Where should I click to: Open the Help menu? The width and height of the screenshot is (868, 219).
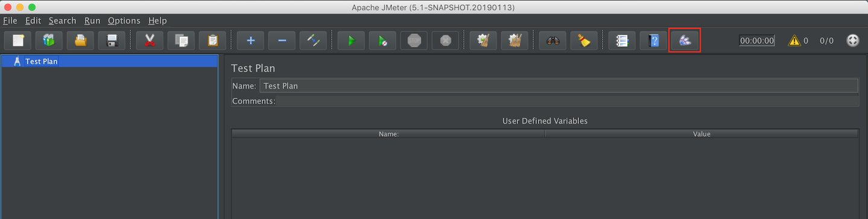coord(157,21)
